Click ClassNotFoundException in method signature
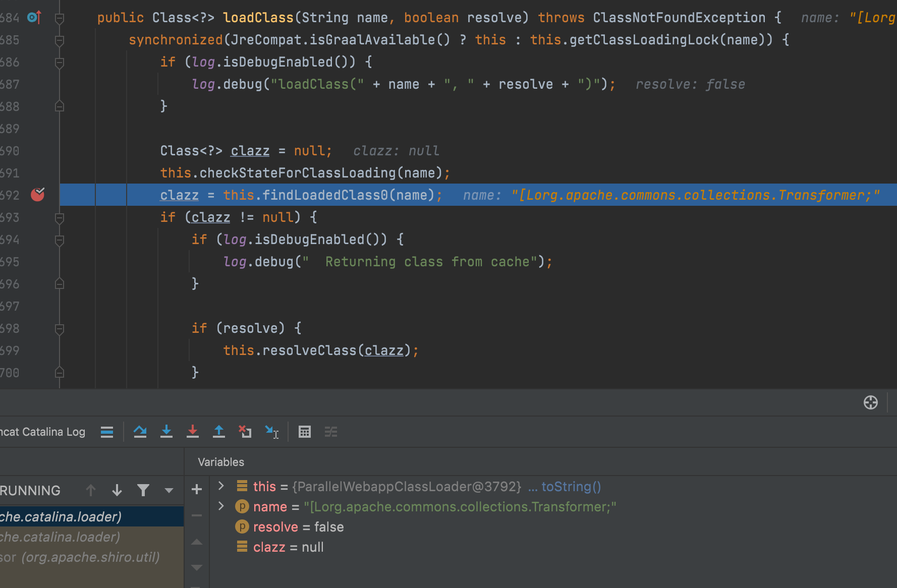897x588 pixels. click(x=679, y=18)
